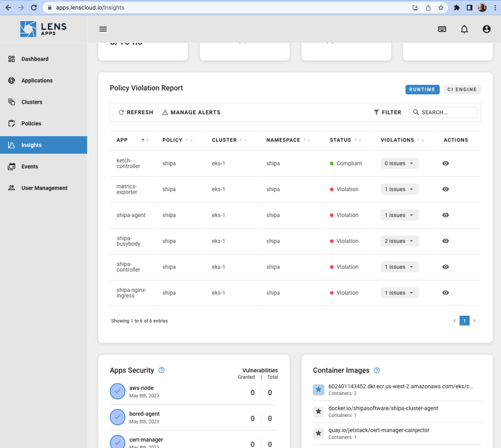501x448 pixels.
Task: Expand shipa-nginx-ingress 1 issues dropdown
Action: tap(400, 293)
